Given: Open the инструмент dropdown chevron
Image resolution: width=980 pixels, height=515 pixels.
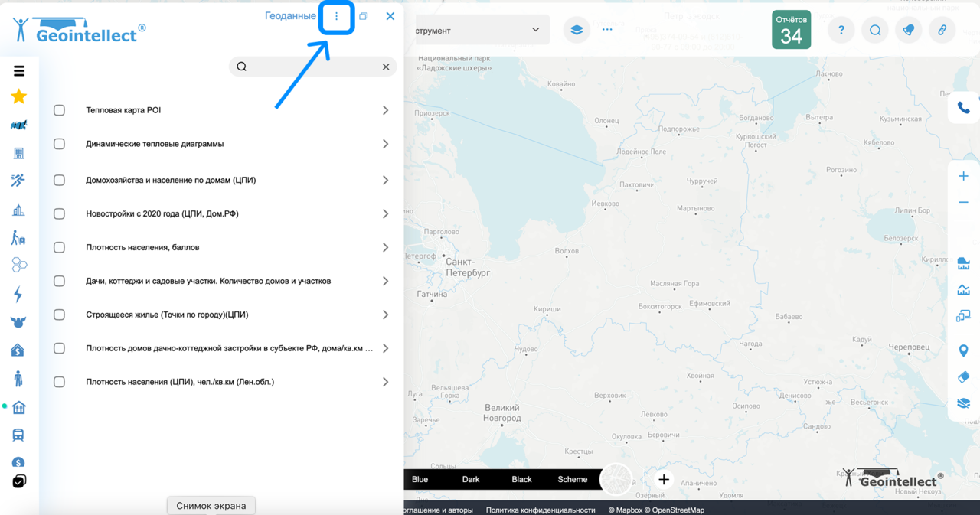Looking at the screenshot, I should [x=535, y=29].
